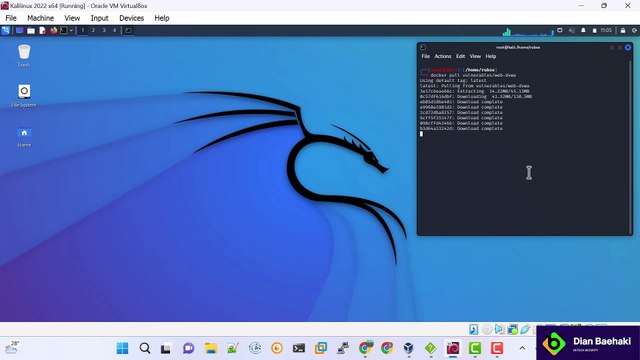Switch to workspace 1

click(x=82, y=31)
